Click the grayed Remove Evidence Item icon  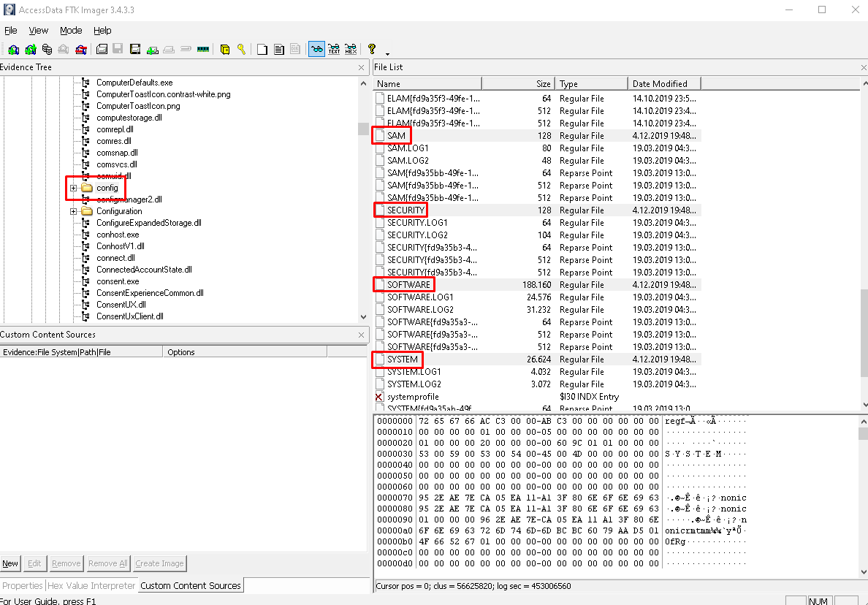pos(64,49)
